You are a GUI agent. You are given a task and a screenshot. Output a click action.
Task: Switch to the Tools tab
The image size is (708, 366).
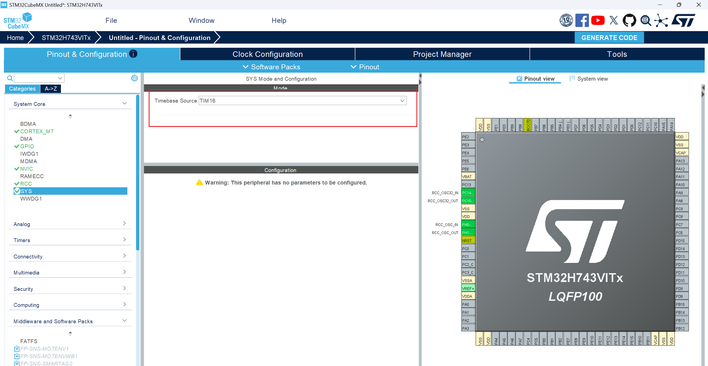(617, 54)
